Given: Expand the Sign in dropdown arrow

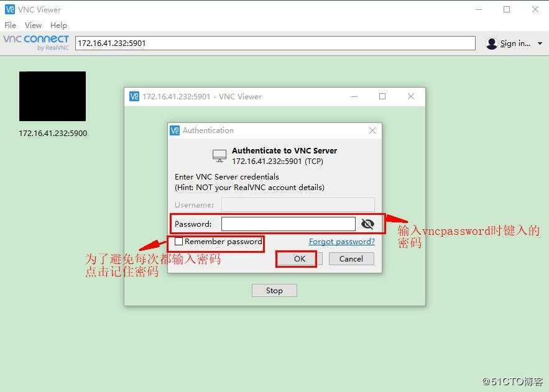Looking at the screenshot, I should [x=540, y=43].
